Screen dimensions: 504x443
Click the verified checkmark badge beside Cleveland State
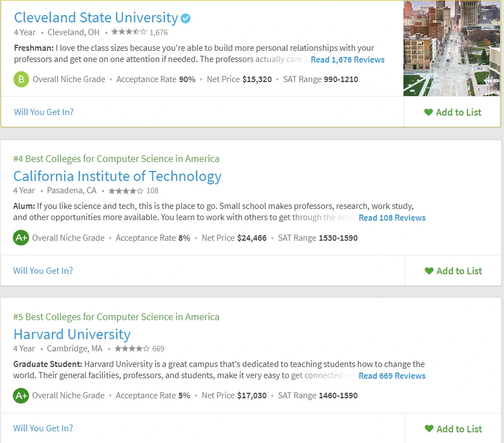click(186, 18)
